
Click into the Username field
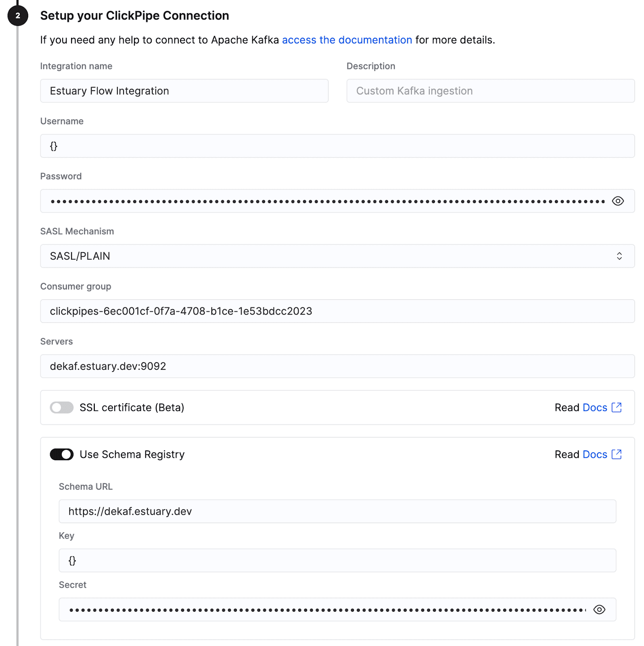(x=337, y=146)
